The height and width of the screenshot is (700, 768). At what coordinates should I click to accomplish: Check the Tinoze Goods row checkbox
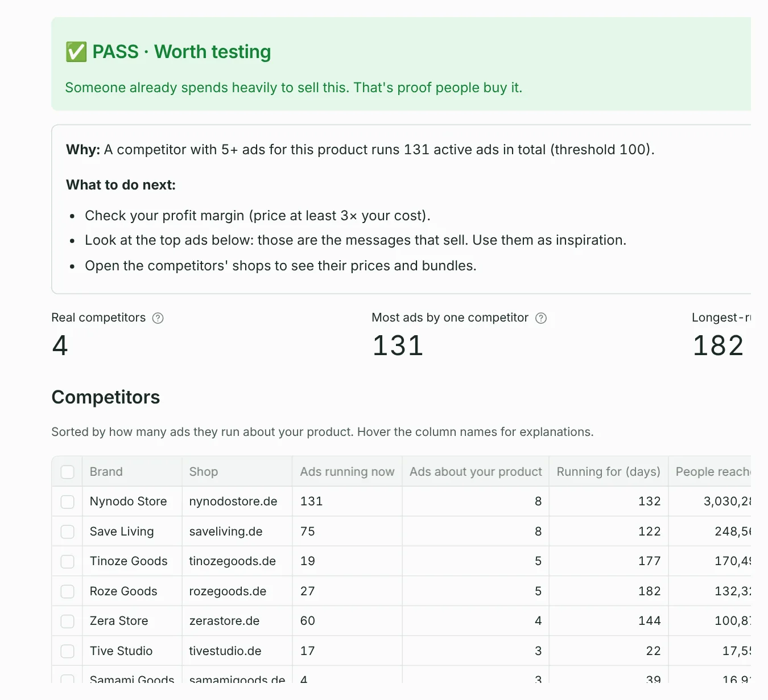coord(67,561)
